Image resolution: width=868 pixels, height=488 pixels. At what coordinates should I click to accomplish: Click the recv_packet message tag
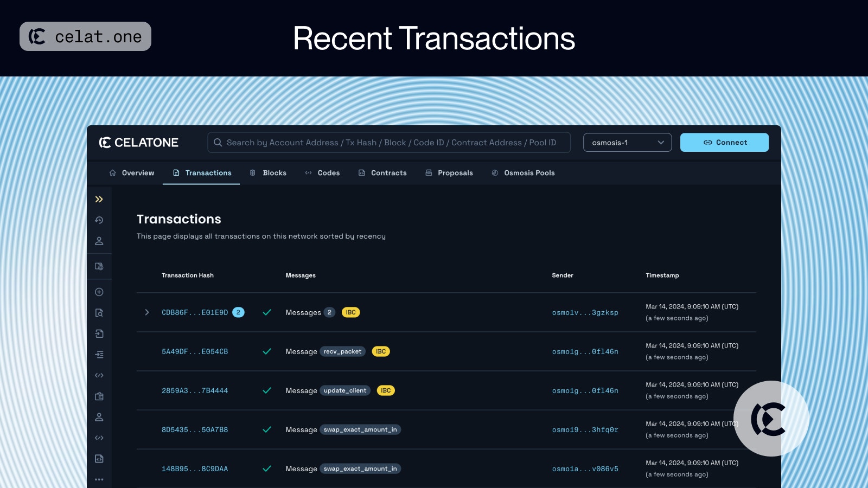pyautogui.click(x=342, y=351)
